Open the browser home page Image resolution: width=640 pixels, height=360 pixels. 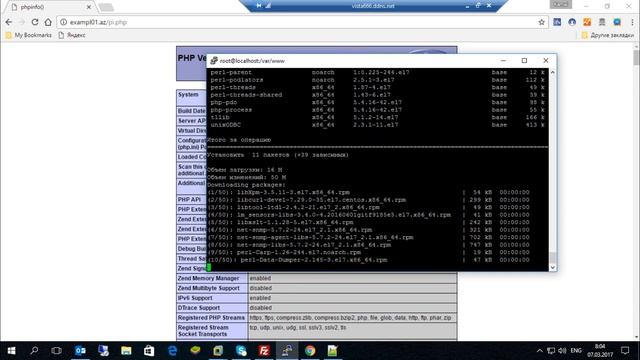48,22
